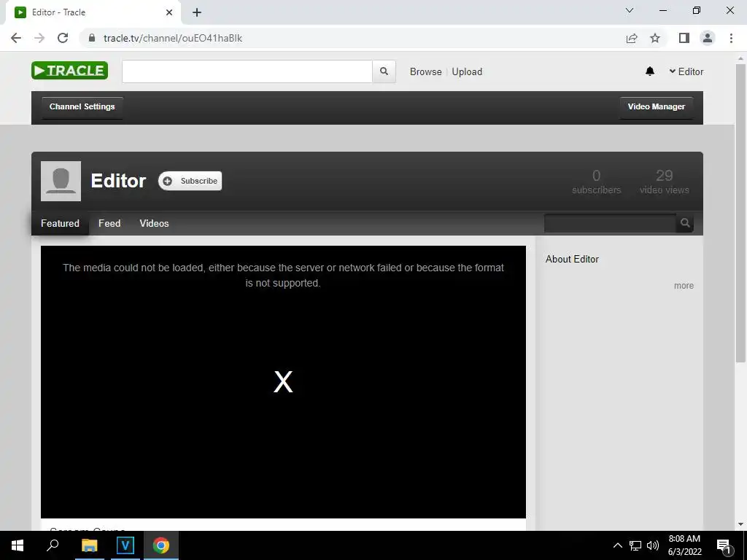Viewport: 747px width, 560px height.
Task: Open the network tray icon
Action: point(635,545)
